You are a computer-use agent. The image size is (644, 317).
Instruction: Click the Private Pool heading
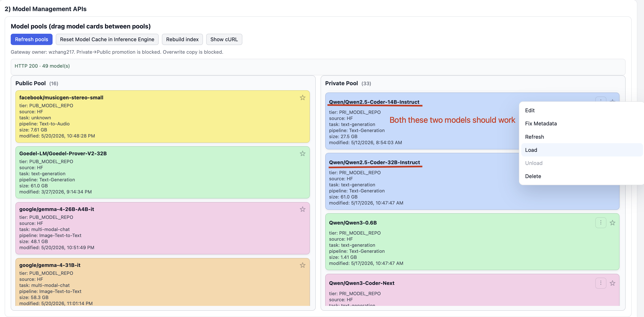[341, 83]
